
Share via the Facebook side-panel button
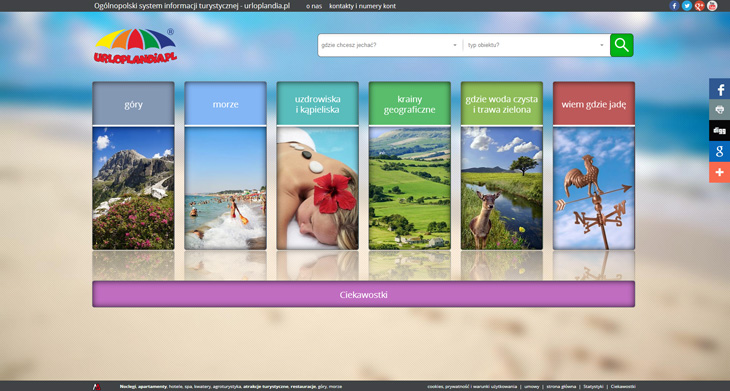[719, 88]
